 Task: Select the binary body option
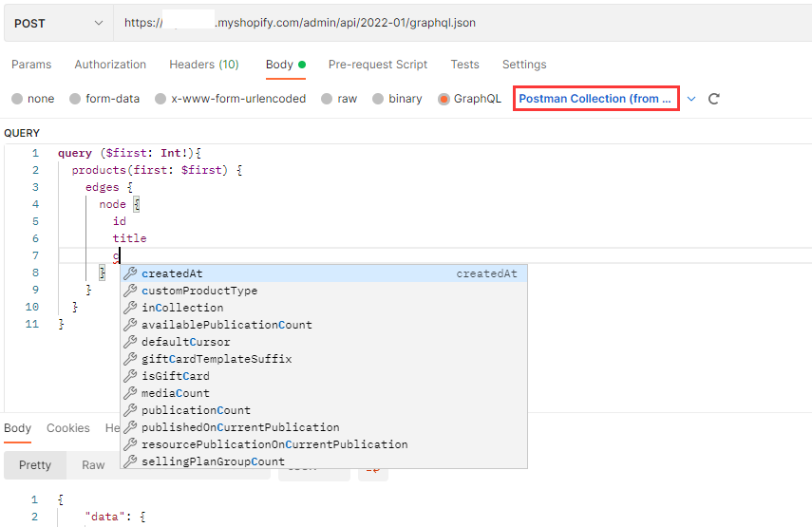379,99
